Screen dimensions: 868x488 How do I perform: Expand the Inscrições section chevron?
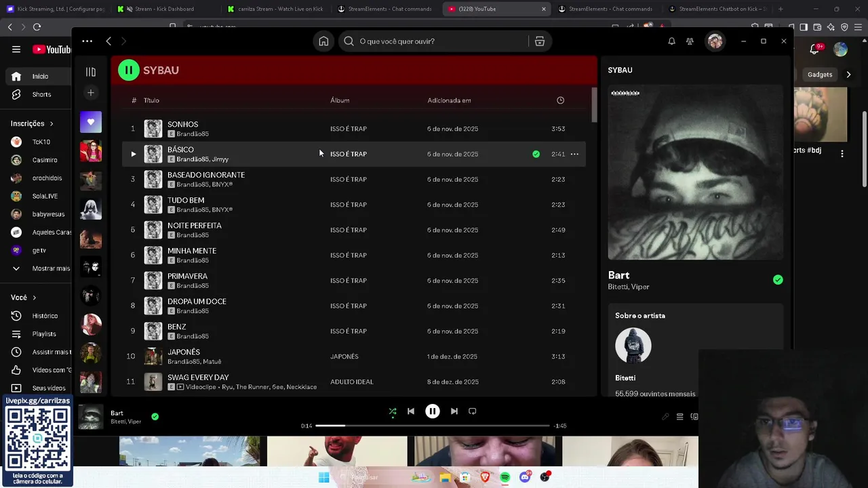[x=51, y=123]
